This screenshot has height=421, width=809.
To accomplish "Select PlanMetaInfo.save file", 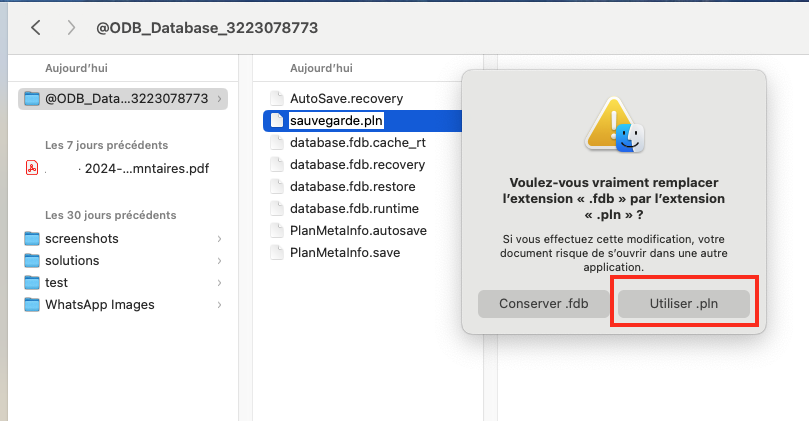I will [345, 253].
